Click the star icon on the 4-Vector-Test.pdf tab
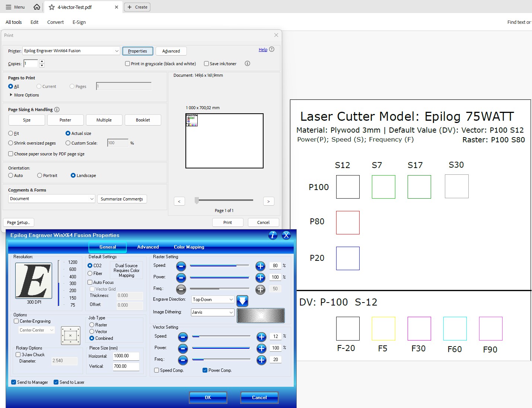The image size is (532, 408). (x=52, y=7)
